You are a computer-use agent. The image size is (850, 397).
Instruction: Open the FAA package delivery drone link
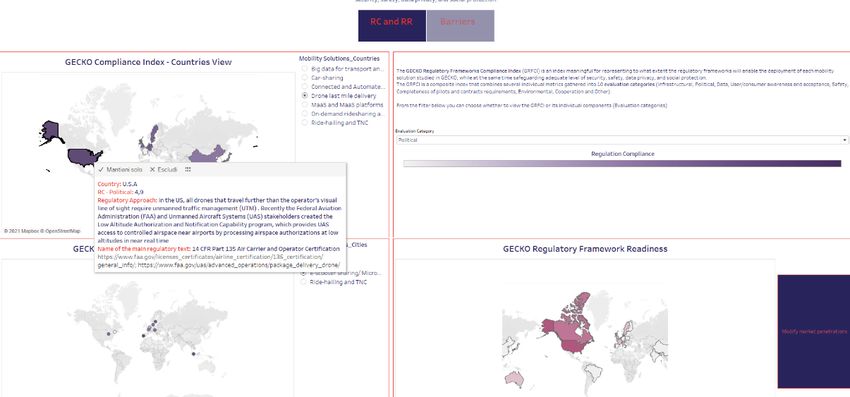click(x=239, y=265)
